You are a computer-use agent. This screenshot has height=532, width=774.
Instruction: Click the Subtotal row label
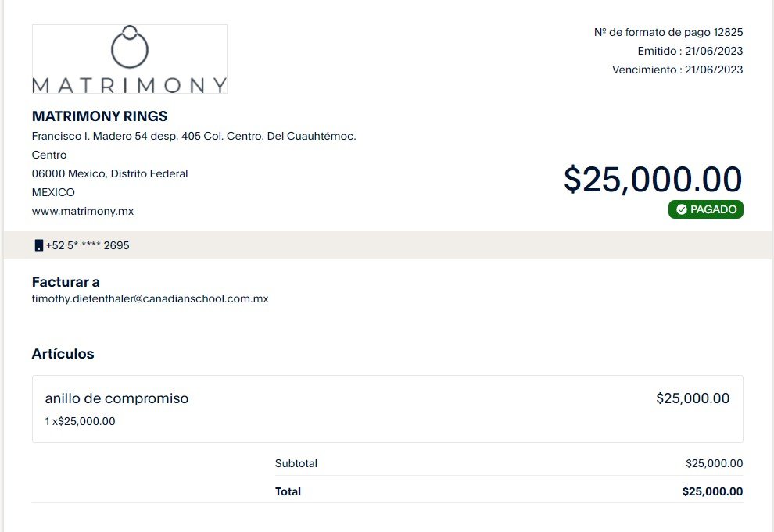coord(296,463)
